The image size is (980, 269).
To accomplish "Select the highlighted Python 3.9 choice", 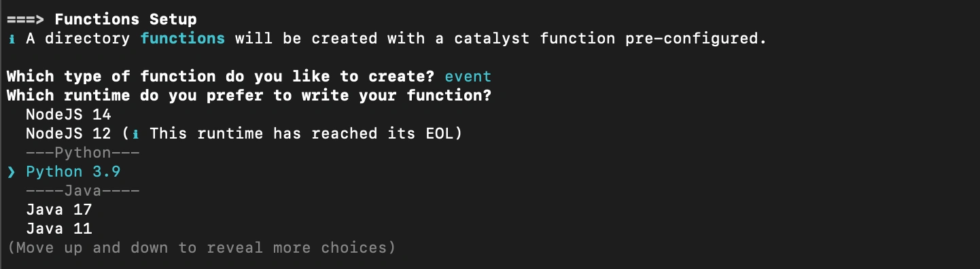I will coord(73,172).
